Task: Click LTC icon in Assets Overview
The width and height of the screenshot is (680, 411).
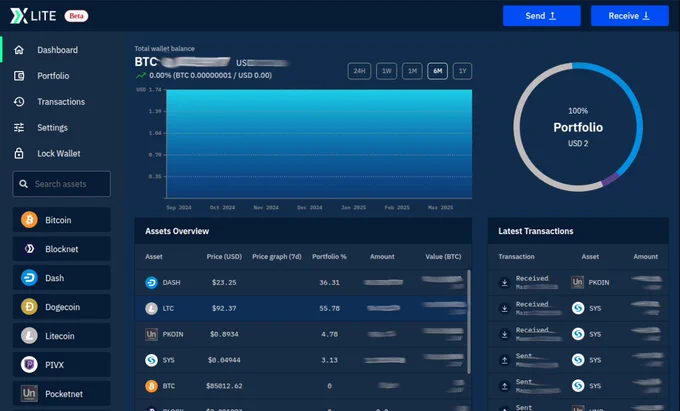Action: click(x=151, y=308)
